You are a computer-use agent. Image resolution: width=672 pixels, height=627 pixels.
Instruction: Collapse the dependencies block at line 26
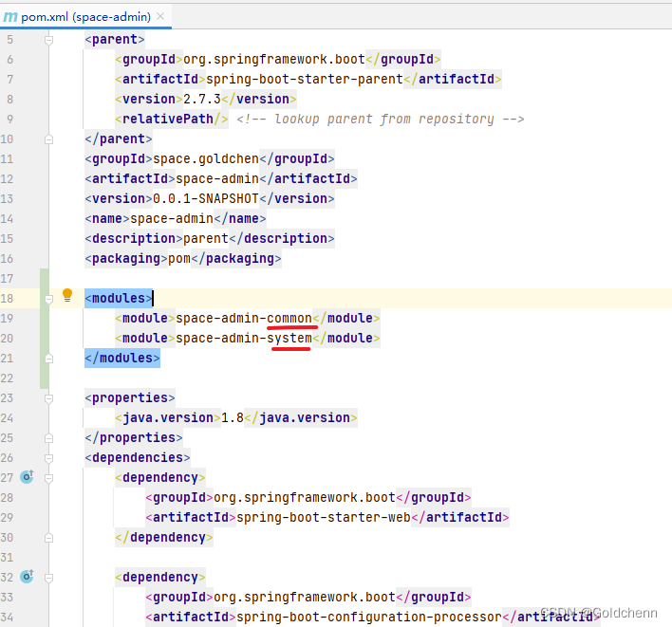[x=48, y=459]
